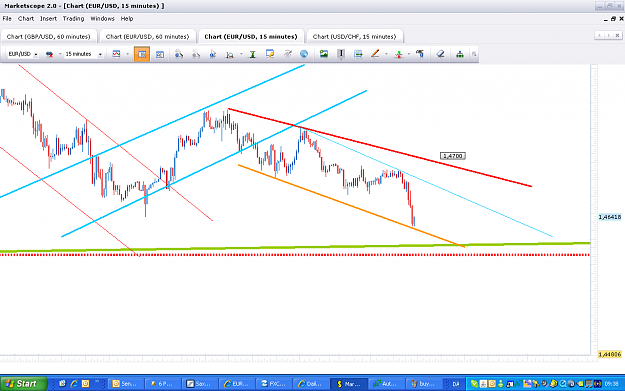The width and height of the screenshot is (625, 391).
Task: Open the Help menu
Action: [x=127, y=19]
